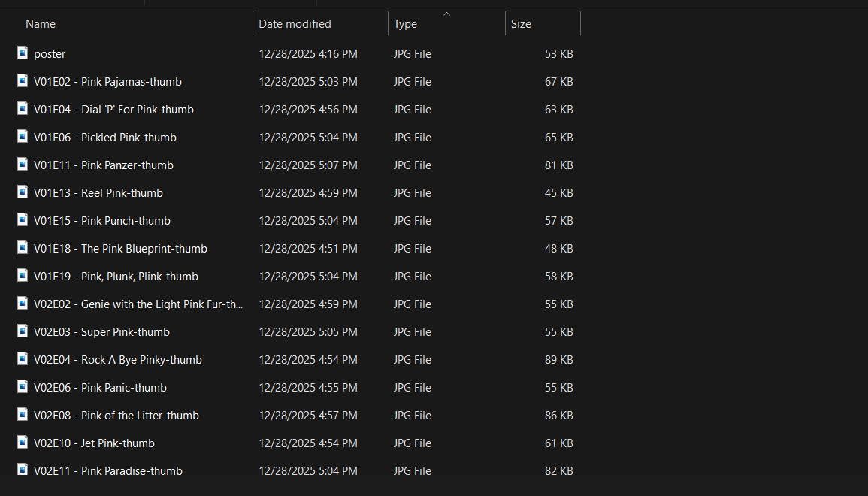The height and width of the screenshot is (496, 868).
Task: Sort files by the Size column header
Action: pyautogui.click(x=521, y=24)
